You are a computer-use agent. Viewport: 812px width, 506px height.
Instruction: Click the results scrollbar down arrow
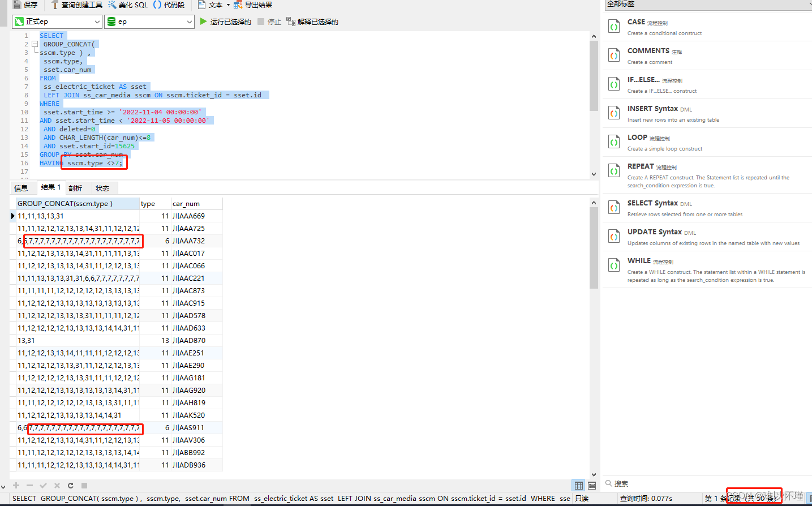(594, 475)
